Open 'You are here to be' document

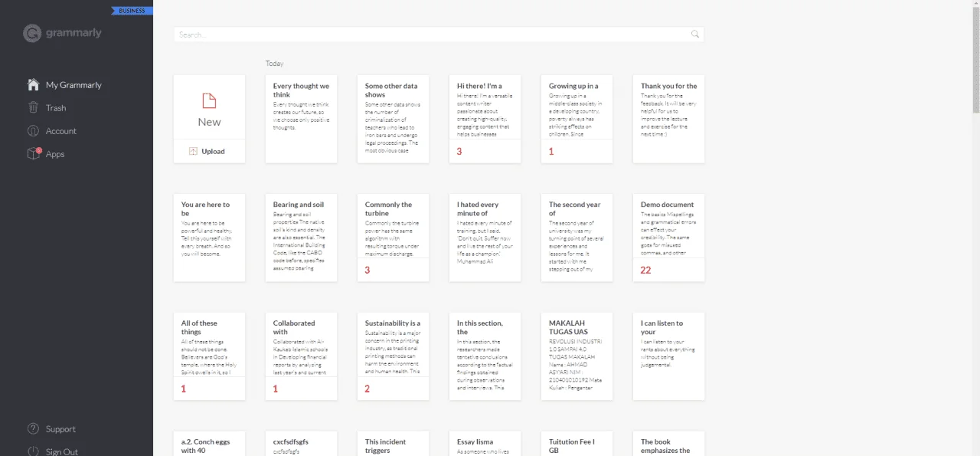(209, 238)
